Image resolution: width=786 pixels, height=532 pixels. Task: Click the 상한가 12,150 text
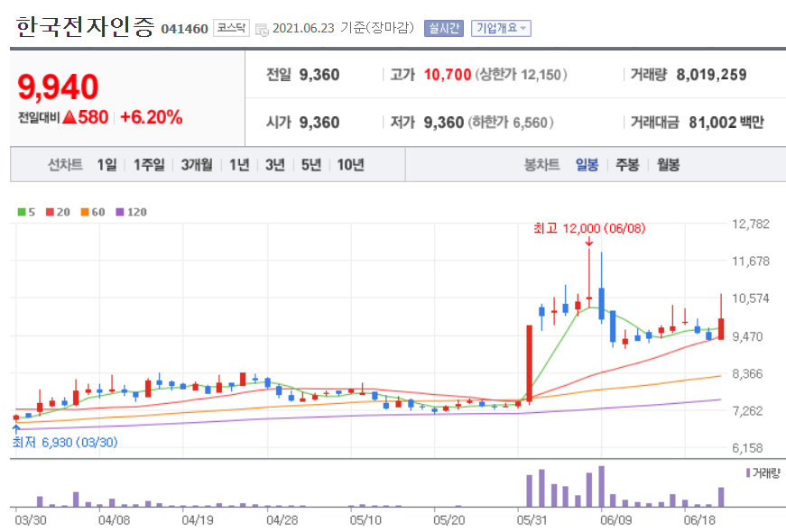coord(521,75)
